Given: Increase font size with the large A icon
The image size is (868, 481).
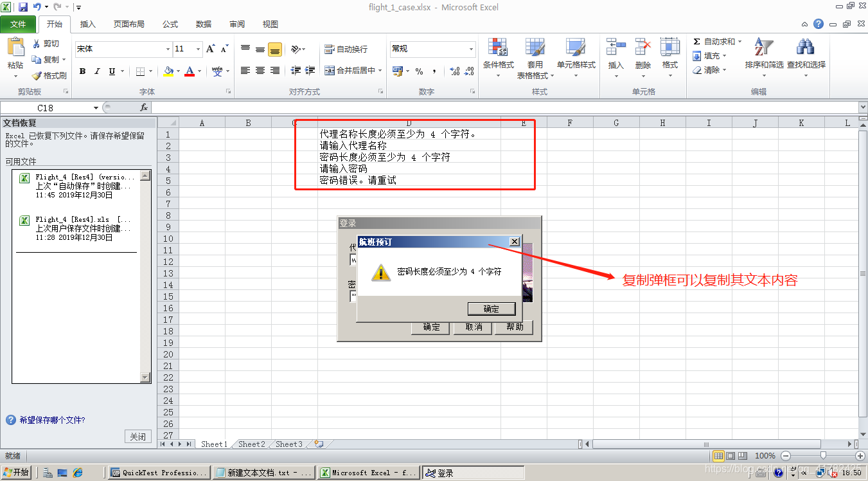Looking at the screenshot, I should (210, 49).
